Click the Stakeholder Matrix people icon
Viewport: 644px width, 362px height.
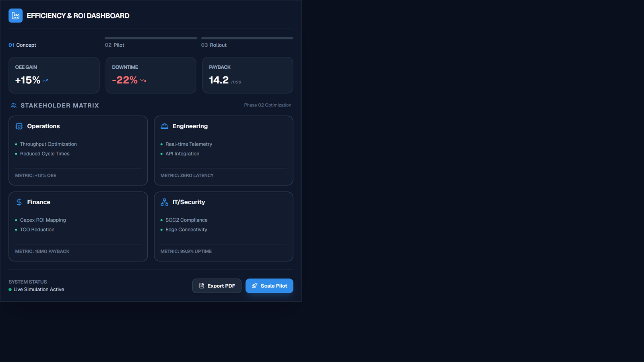pos(13,105)
